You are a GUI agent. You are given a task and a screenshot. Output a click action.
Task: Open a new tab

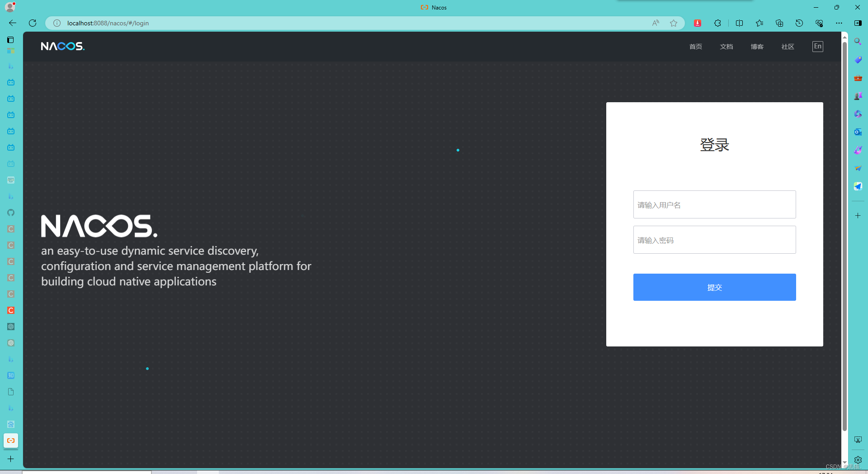pyautogui.click(x=11, y=459)
